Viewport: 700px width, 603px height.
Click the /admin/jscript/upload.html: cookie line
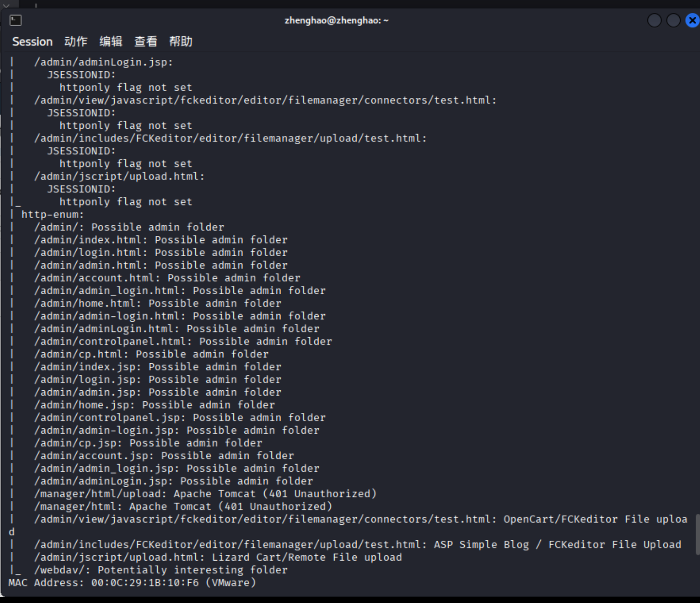(119, 177)
